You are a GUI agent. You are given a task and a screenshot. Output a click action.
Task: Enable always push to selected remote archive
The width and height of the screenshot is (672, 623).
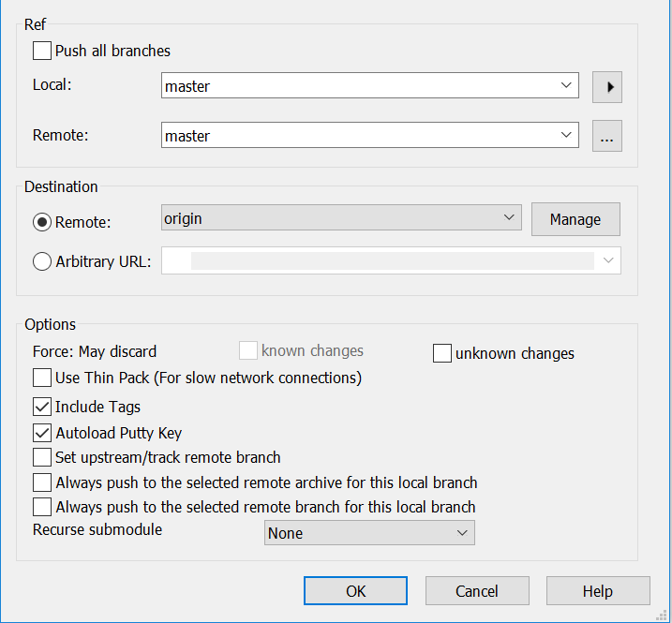[42, 482]
